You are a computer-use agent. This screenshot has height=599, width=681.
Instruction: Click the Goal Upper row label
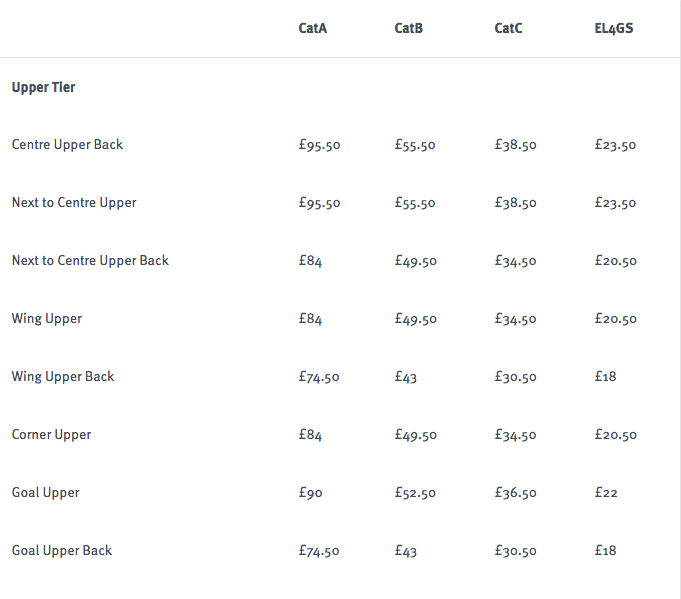click(x=46, y=493)
